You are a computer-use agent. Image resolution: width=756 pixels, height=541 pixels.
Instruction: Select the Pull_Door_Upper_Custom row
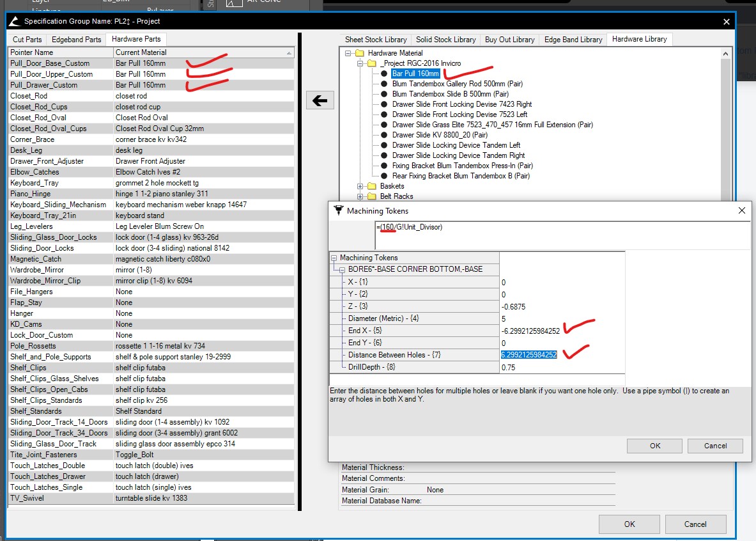click(x=151, y=74)
